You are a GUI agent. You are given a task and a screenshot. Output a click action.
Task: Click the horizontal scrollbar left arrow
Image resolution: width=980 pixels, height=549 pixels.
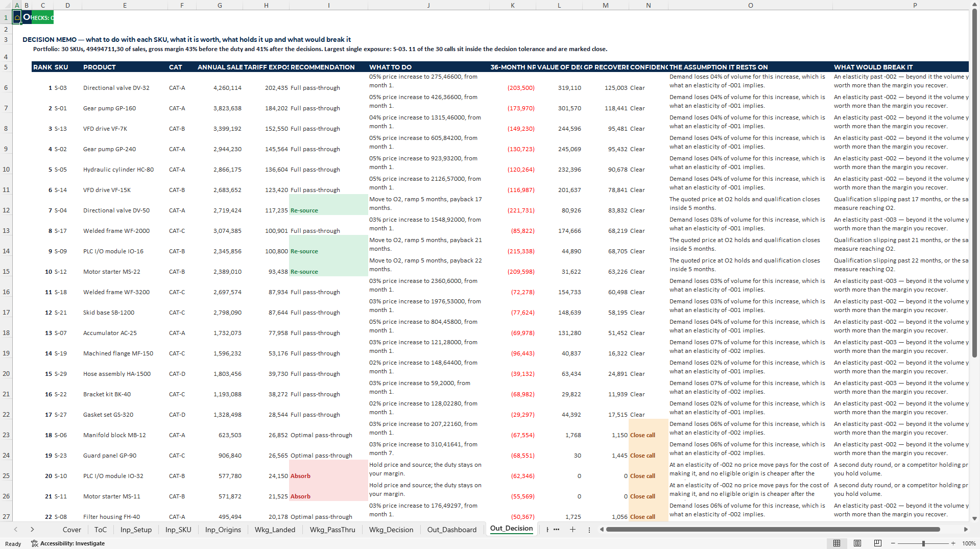602,530
